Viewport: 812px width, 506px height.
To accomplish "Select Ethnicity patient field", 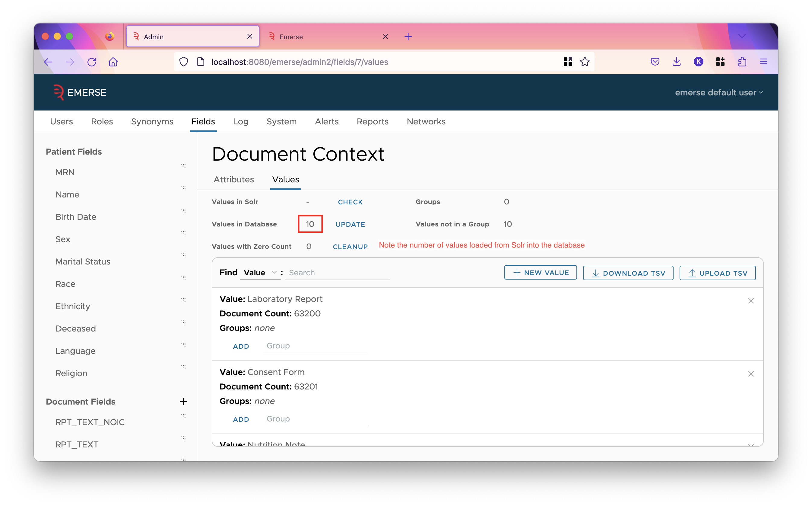I will pyautogui.click(x=73, y=306).
